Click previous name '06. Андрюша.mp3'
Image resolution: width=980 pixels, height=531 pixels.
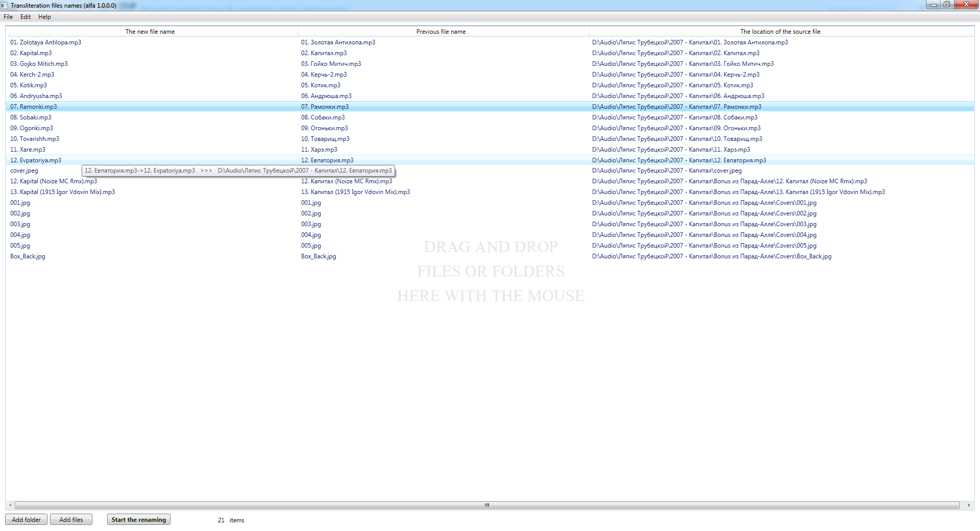click(x=326, y=96)
